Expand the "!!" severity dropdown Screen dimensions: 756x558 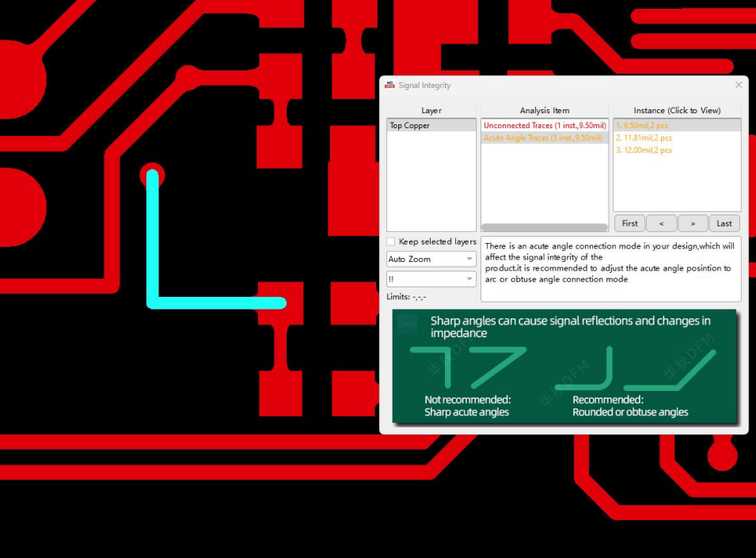(x=431, y=279)
